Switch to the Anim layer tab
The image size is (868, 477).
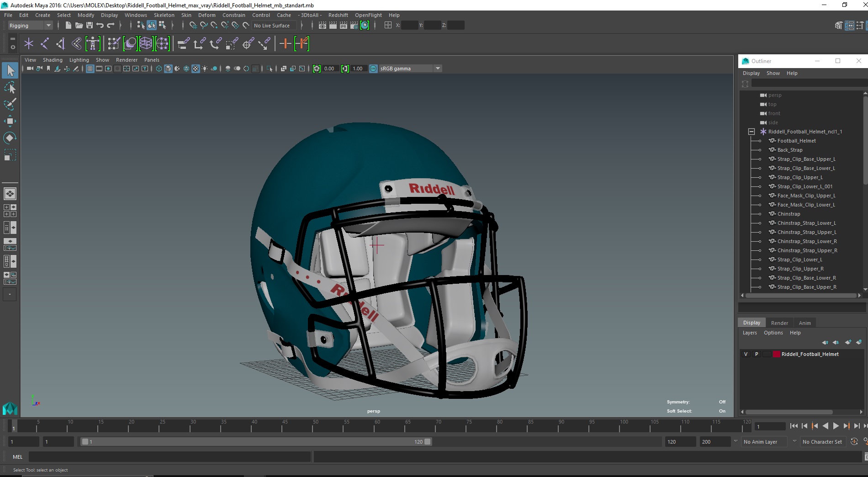[x=804, y=323]
